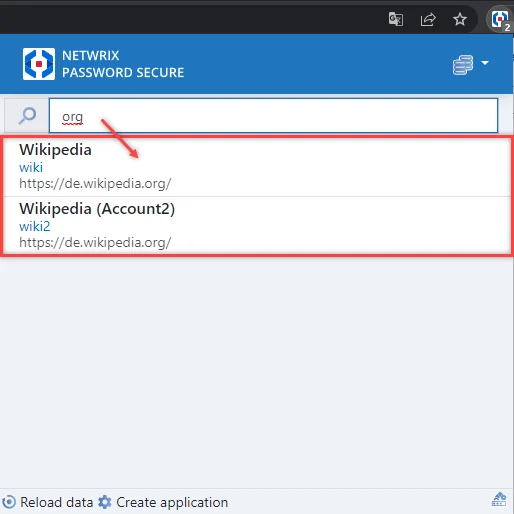Image resolution: width=514 pixels, height=514 pixels.
Task: Click the database icon in the blue header
Action: pos(463,65)
